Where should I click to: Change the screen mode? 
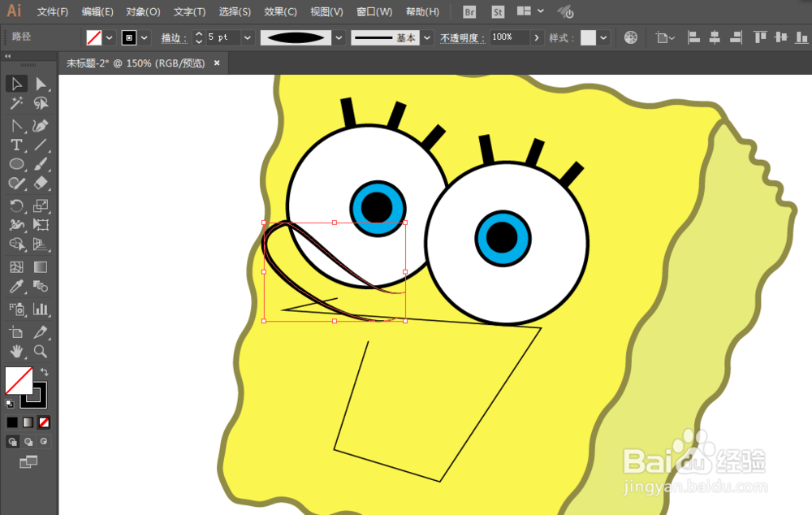click(x=28, y=461)
